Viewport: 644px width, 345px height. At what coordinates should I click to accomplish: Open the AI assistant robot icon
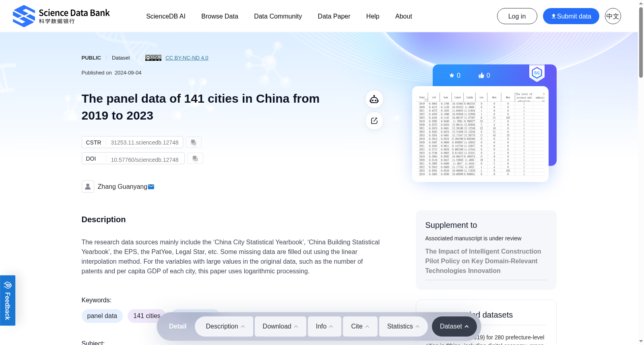coord(374,99)
